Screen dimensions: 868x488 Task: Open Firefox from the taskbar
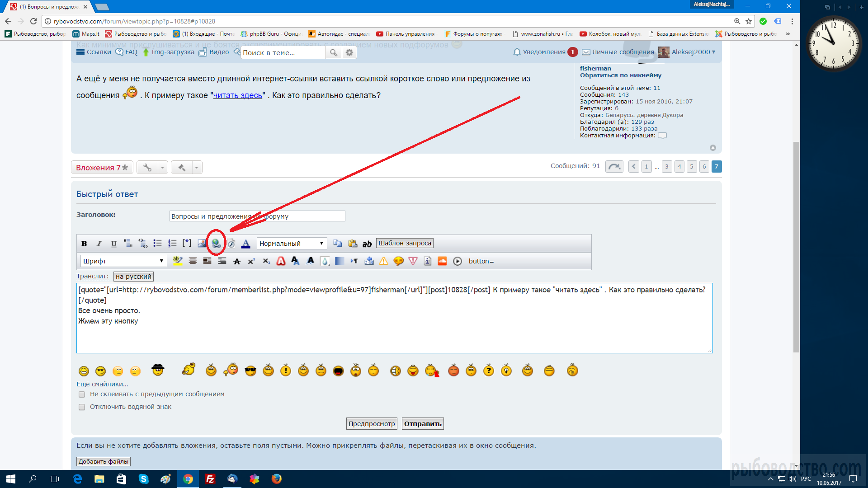tap(277, 479)
